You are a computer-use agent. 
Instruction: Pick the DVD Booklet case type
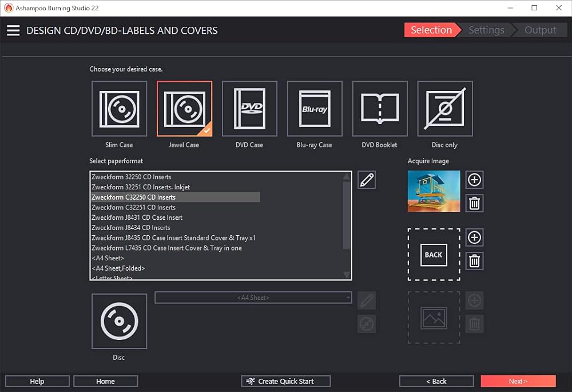(380, 109)
